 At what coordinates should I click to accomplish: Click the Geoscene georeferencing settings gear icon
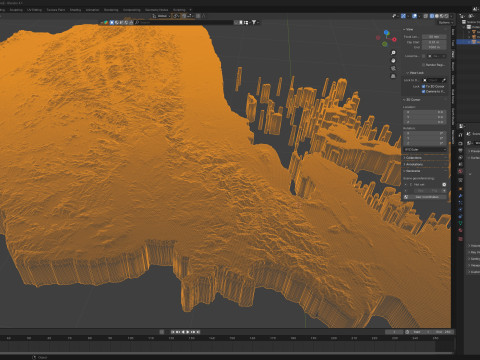pyautogui.click(x=444, y=184)
